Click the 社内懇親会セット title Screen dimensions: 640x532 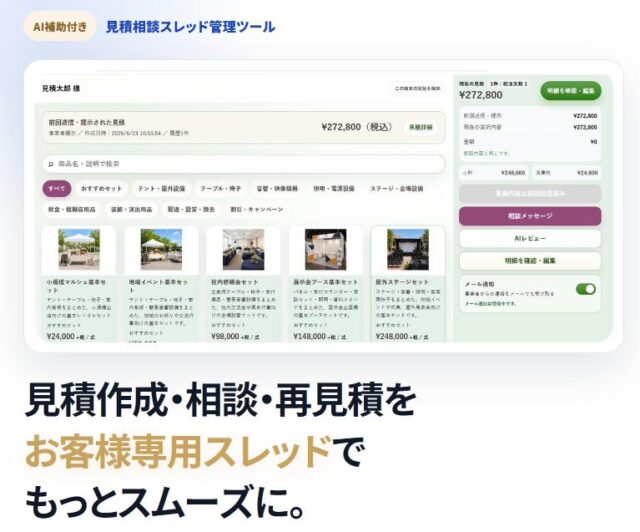pos(235,282)
